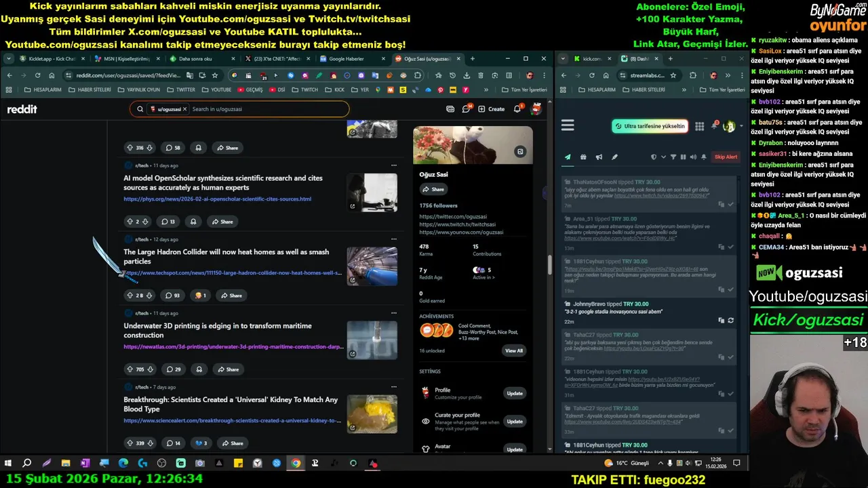Screen dimensions: 868x488
Task: Open Reddit chat icon with notification badge
Action: coord(467,108)
